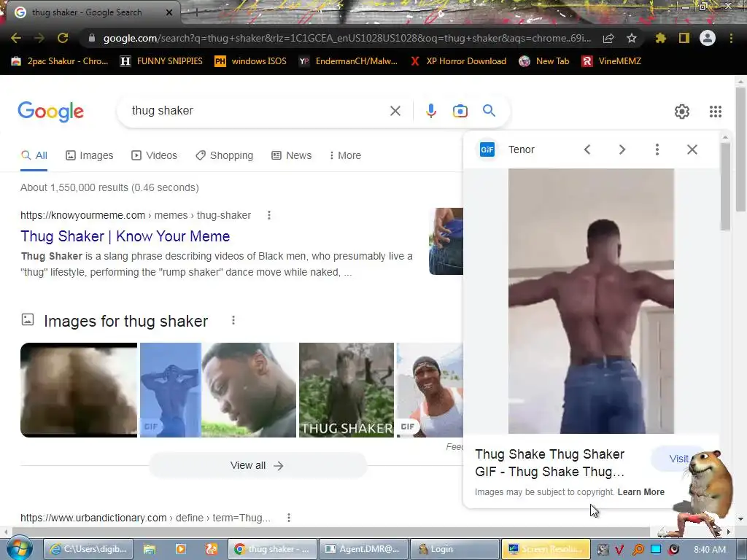The width and height of the screenshot is (747, 560).
Task: Open options for the knowyourmeme result
Action: [x=269, y=215]
